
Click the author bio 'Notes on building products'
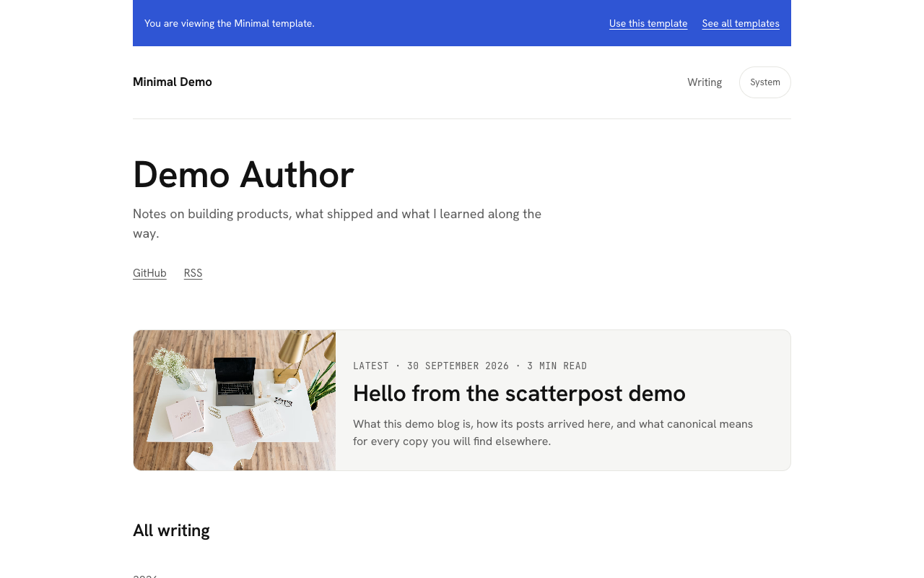coord(337,224)
